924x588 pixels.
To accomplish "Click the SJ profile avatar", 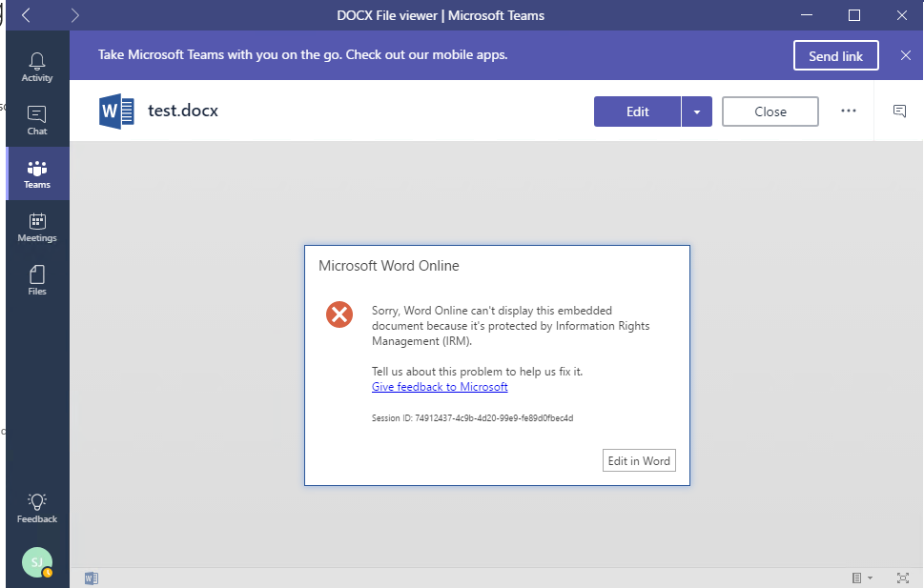I will tap(37, 562).
